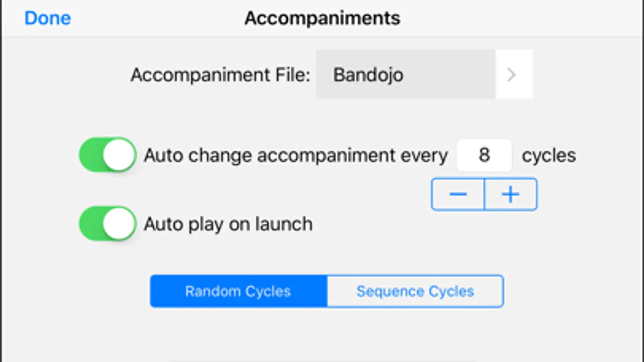Open accompaniment file list via chevron arrow
The height and width of the screenshot is (362, 644).
(x=512, y=75)
